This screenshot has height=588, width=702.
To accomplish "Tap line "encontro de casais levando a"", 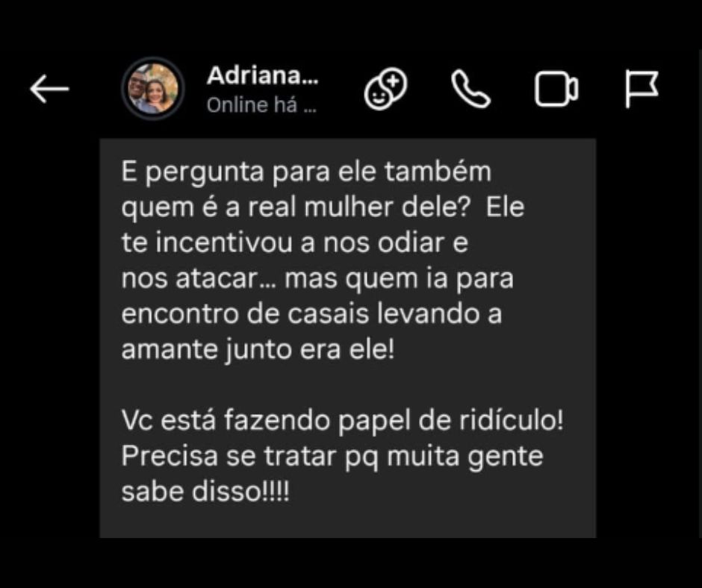I will (x=311, y=314).
